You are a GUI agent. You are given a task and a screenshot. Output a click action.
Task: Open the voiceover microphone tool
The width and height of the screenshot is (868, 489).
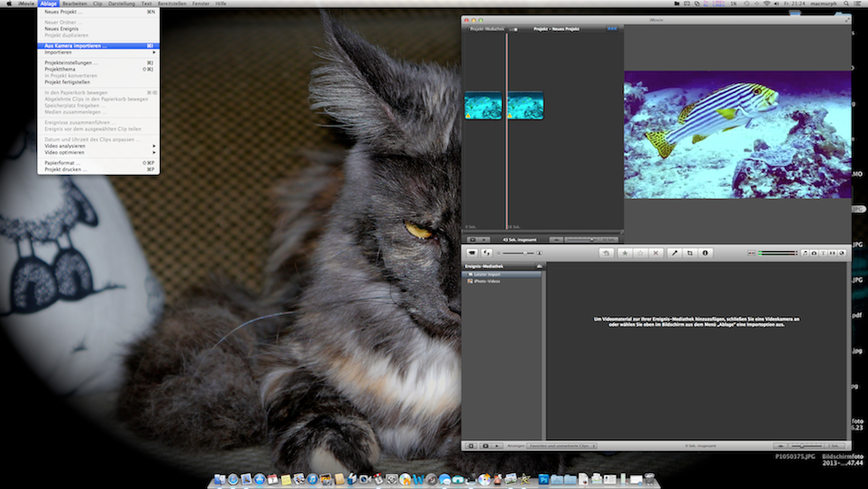(674, 253)
